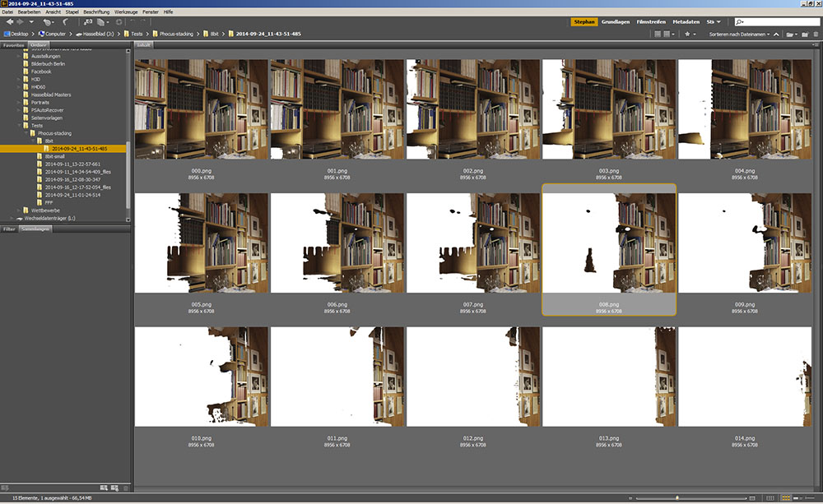Image resolution: width=823 pixels, height=504 pixels.
Task: Open the Datei menu
Action: point(7,12)
